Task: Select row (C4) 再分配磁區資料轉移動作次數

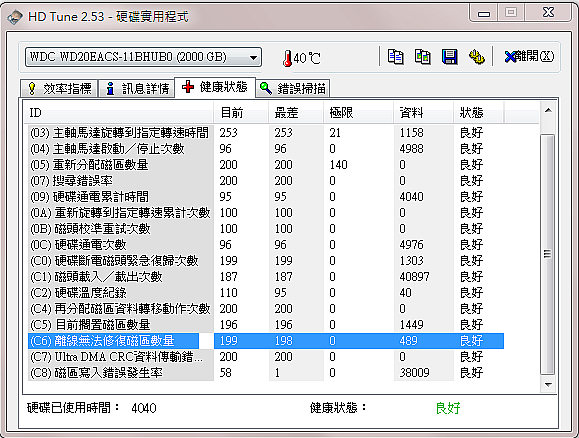Action: tap(266, 309)
